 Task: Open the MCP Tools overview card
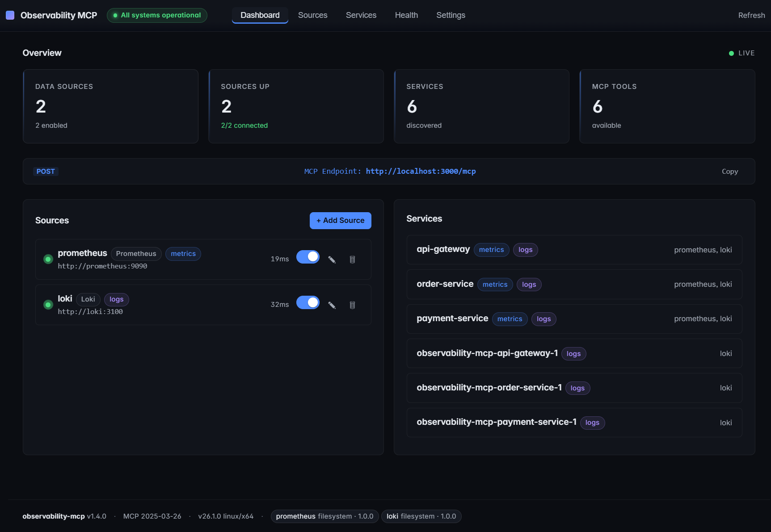667,106
